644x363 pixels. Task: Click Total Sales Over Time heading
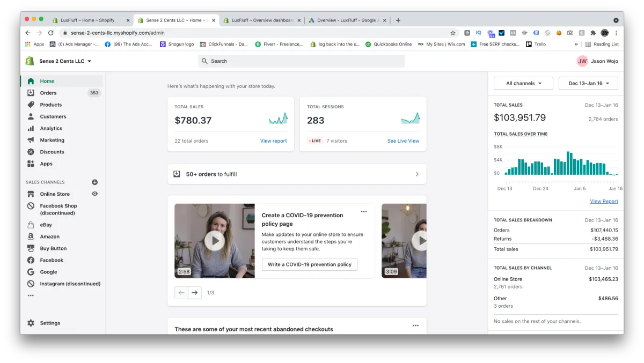click(x=521, y=134)
